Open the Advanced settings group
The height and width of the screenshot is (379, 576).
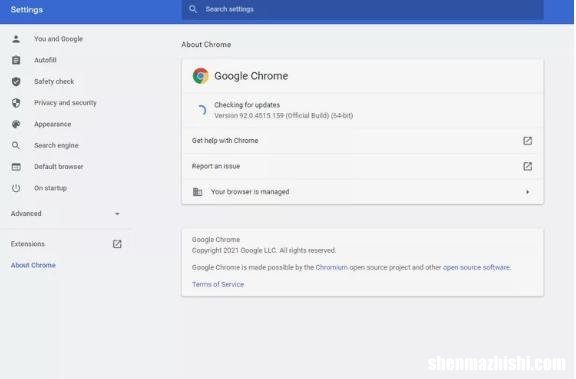[x=65, y=214]
